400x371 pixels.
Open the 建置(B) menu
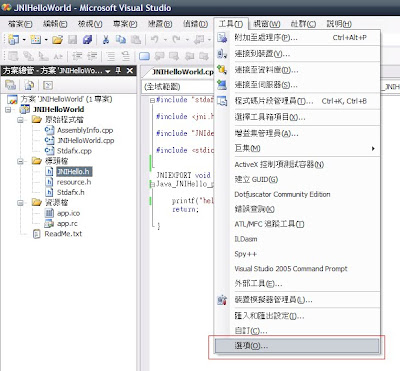(160, 24)
